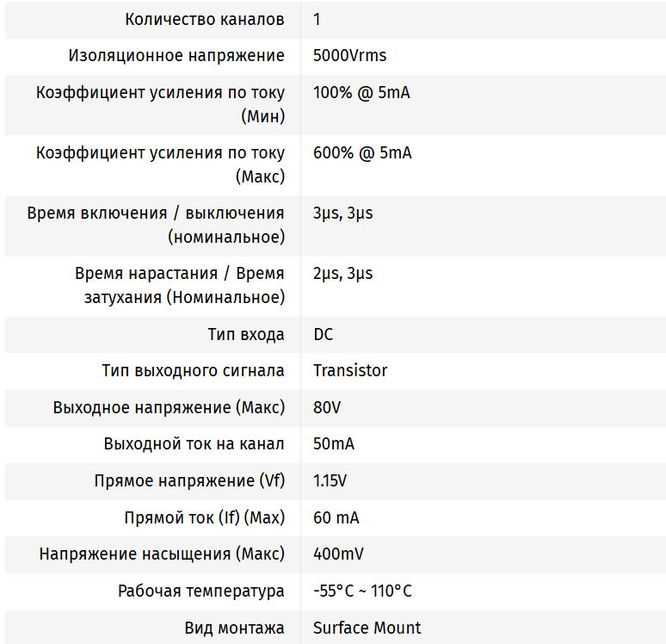Select the "2µs, 3µs" rise time value
Image resolution: width=666 pixels, height=644 pixels.
click(342, 273)
